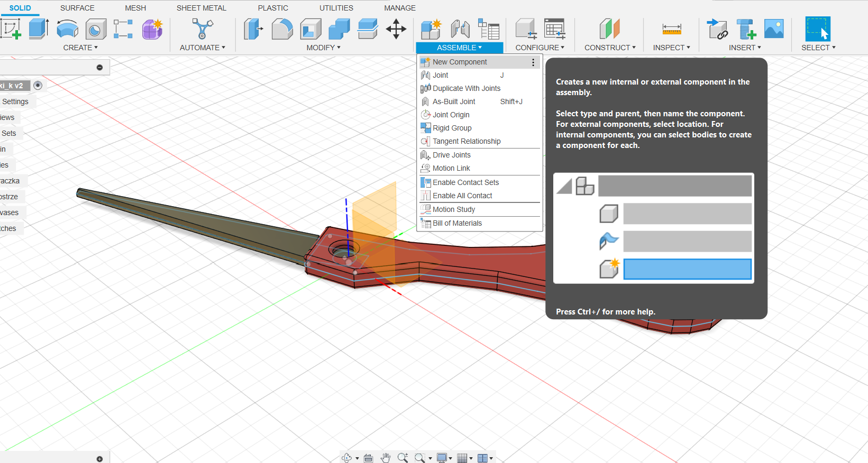The width and height of the screenshot is (868, 463).
Task: Choose Enable Contact Sets menu entry
Action: tap(480, 182)
